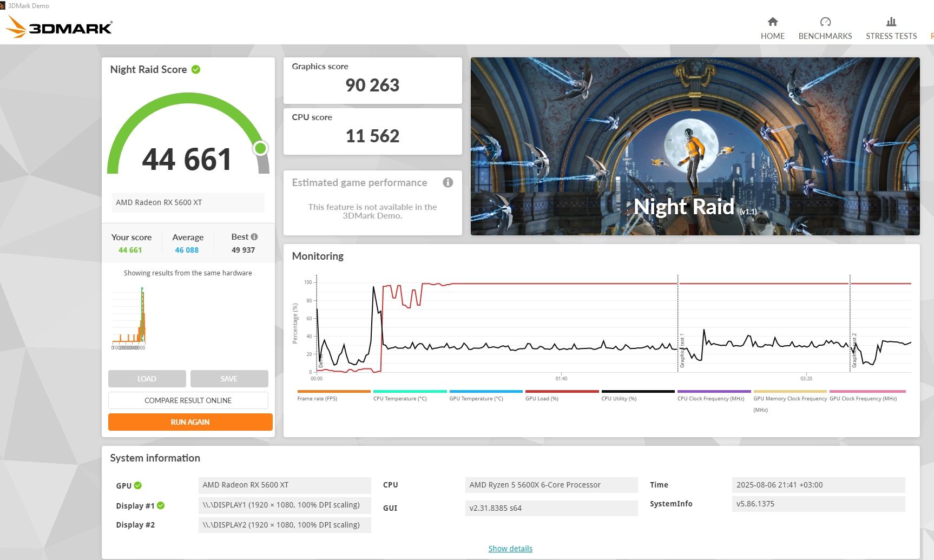Click the GUI version v2.31.8385 s64

coord(551,508)
